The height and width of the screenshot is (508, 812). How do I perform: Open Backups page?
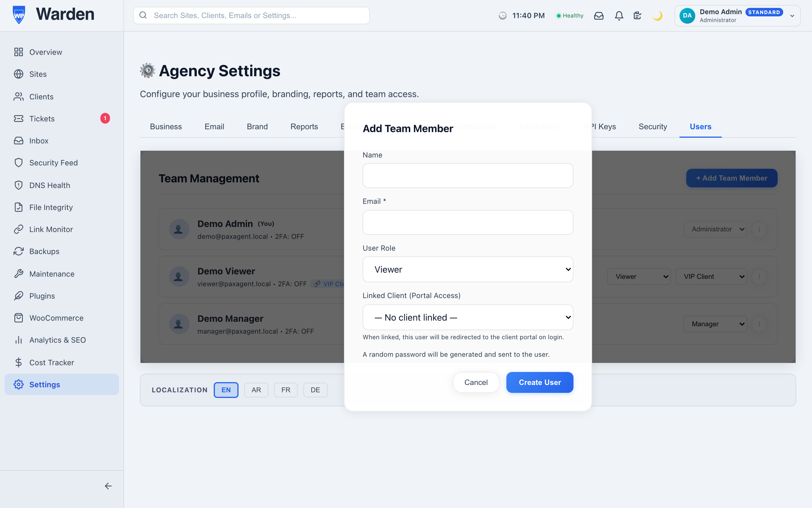(62, 251)
